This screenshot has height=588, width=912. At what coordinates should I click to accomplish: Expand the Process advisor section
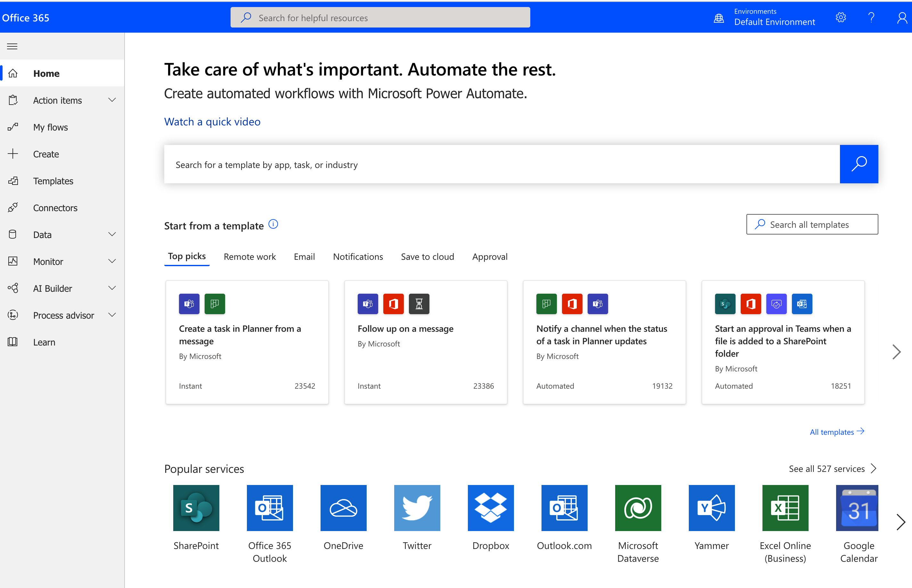pyautogui.click(x=112, y=315)
